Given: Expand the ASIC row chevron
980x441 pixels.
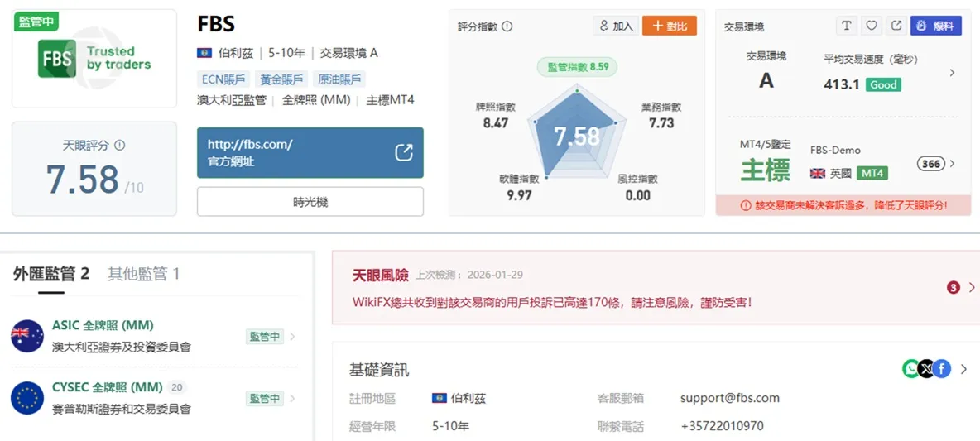Looking at the screenshot, I should [x=292, y=337].
